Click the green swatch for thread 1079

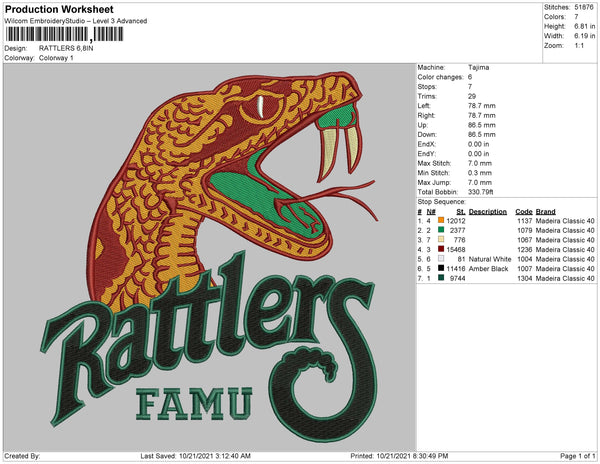point(441,230)
